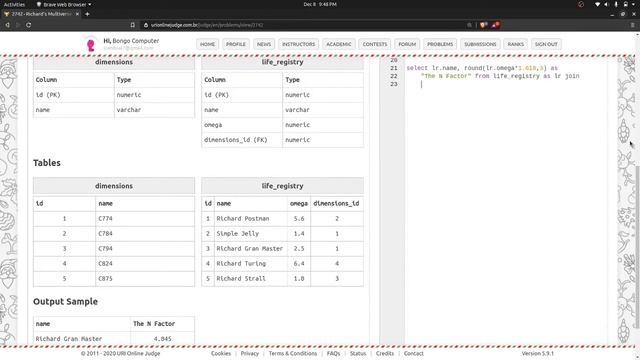Screen dimensions: 640x360
Task: Open the ACADEMIC menu item
Action: coord(339,44)
